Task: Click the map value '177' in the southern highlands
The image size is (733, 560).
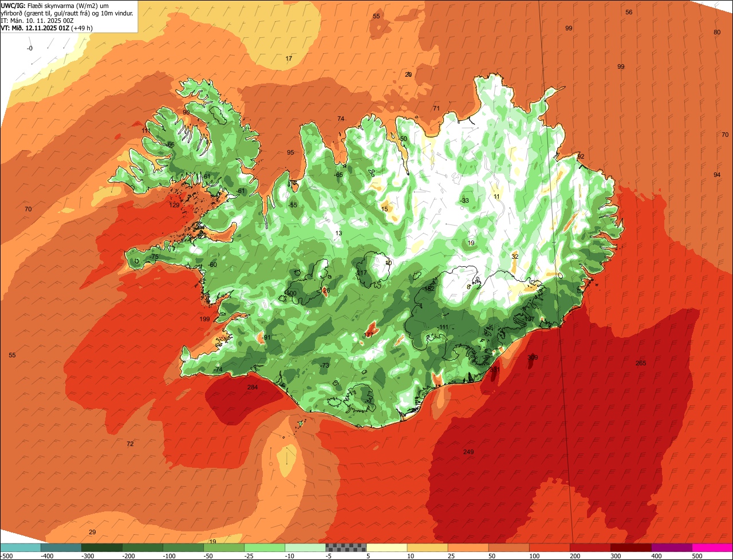Action: [369, 334]
